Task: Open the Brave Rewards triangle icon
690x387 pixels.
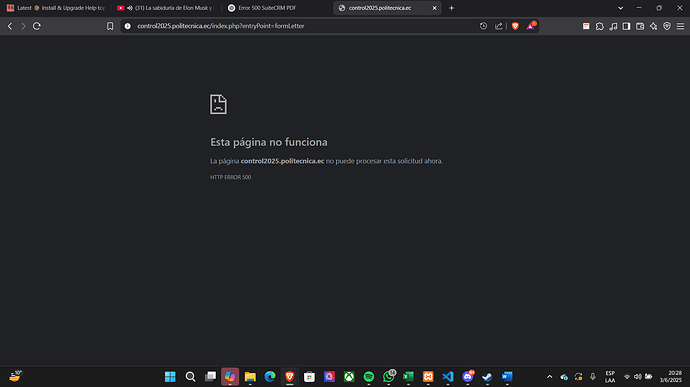Action: click(x=531, y=26)
